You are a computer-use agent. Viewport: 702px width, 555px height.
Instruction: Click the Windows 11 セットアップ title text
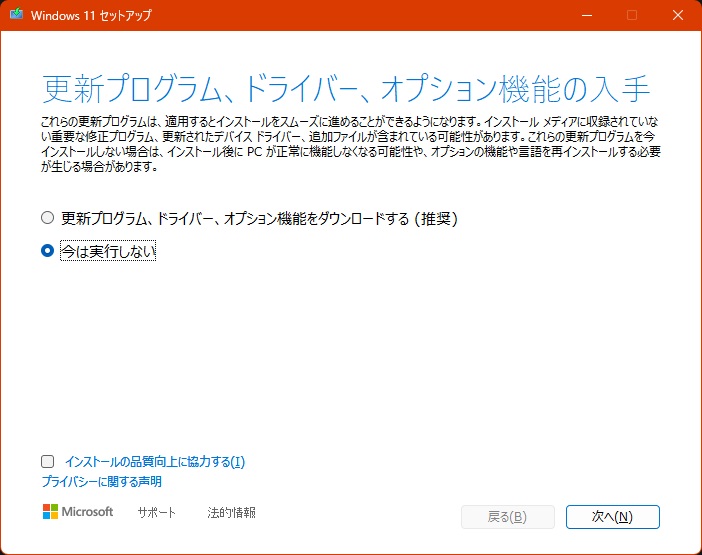point(93,16)
